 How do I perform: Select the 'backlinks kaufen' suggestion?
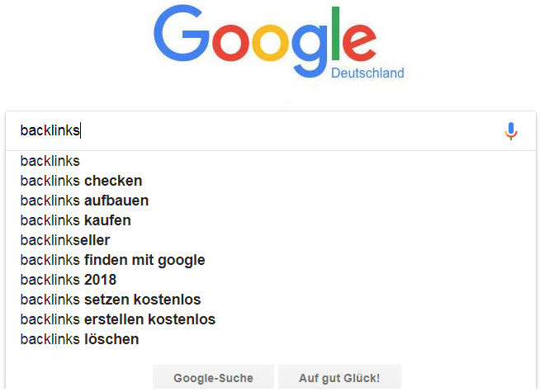point(75,220)
